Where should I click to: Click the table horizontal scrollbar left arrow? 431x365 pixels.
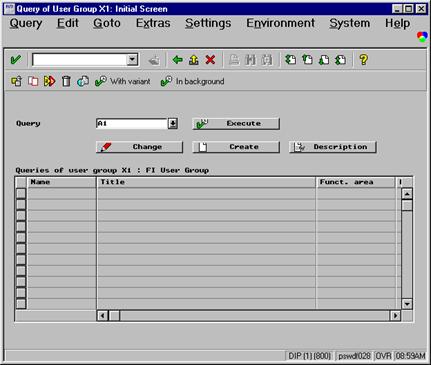coord(102,315)
